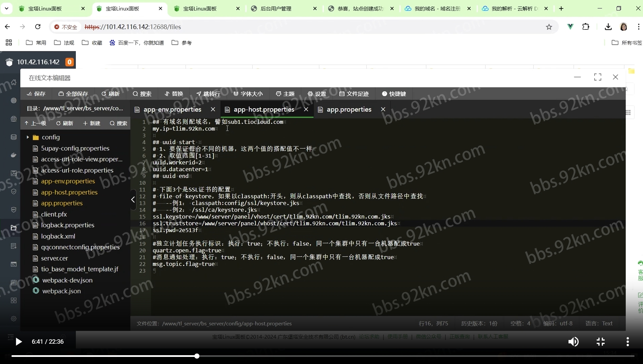
Task: Go up one level (上一级) in file tree
Action: coord(35,123)
